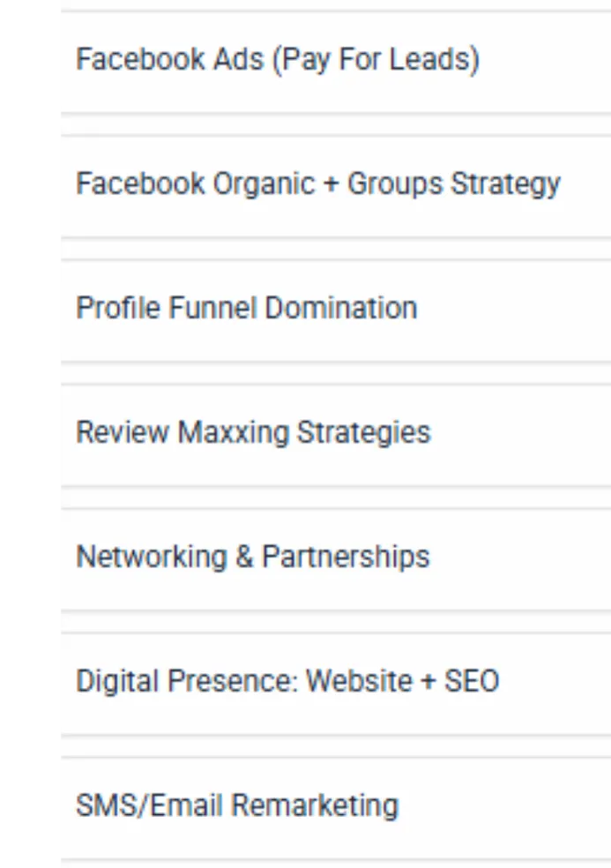Image resolution: width=611 pixels, height=868 pixels.
Task: Expand the Profile Funnel Domination module
Action: click(336, 311)
